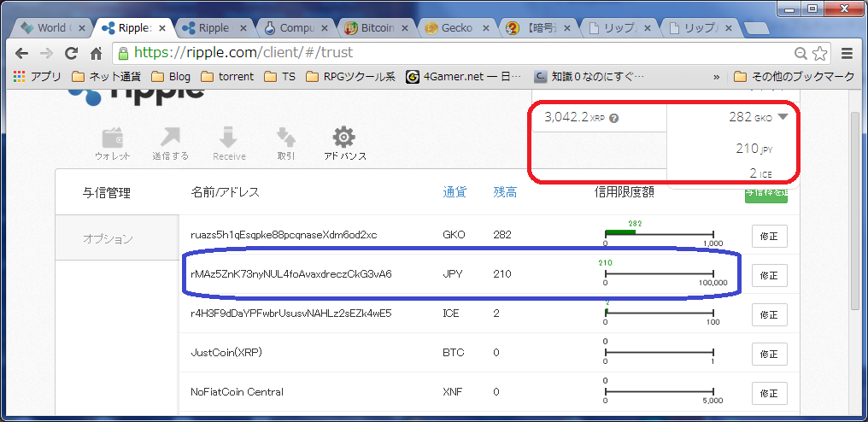The image size is (868, 422).
Task: Close the Bitcoin tab
Action: 405,28
